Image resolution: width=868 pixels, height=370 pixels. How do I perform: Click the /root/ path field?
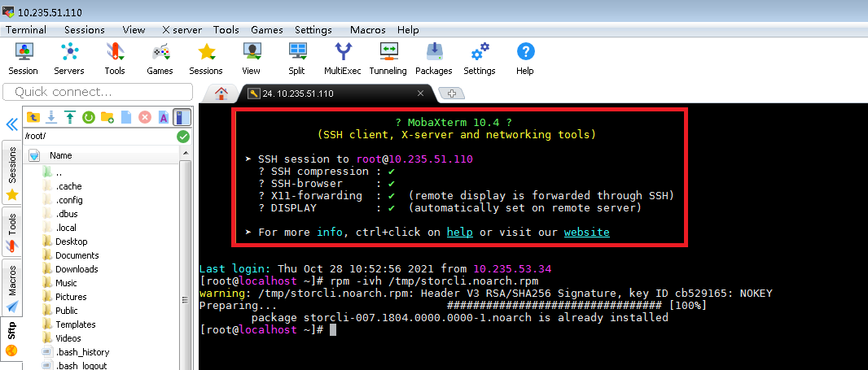tap(99, 136)
